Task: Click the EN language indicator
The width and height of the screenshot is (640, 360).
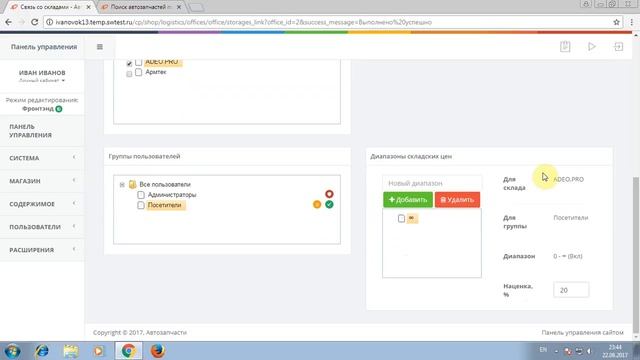Action: [x=543, y=350]
